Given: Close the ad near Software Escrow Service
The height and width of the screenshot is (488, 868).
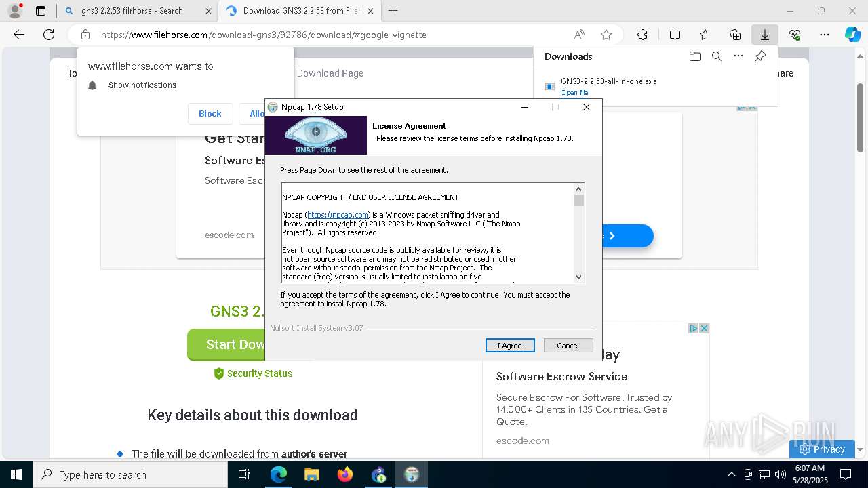Looking at the screenshot, I should [704, 328].
